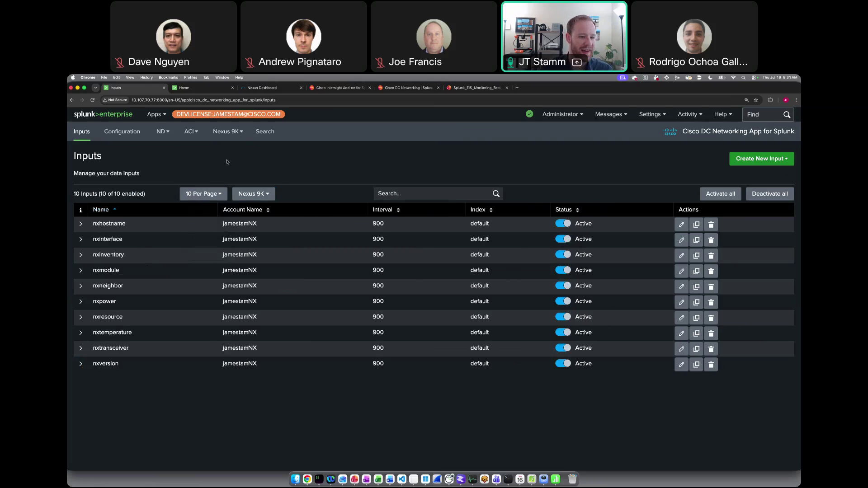Viewport: 868px width, 488px height.
Task: Expand the nxneighbor row chevron
Action: click(x=80, y=286)
